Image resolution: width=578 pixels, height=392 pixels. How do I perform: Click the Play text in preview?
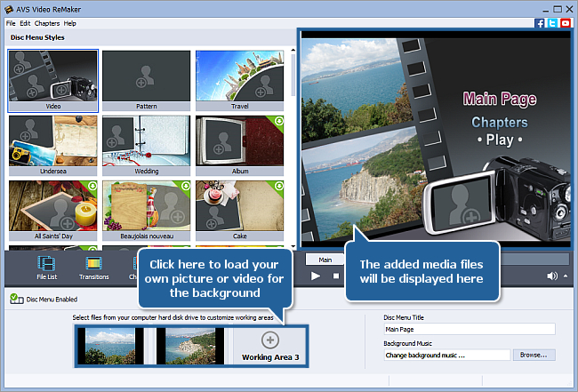pos(500,140)
